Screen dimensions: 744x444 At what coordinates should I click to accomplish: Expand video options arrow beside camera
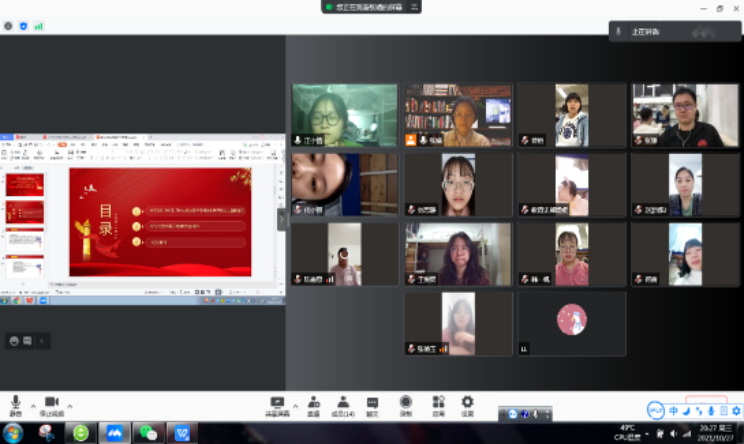pos(71,406)
